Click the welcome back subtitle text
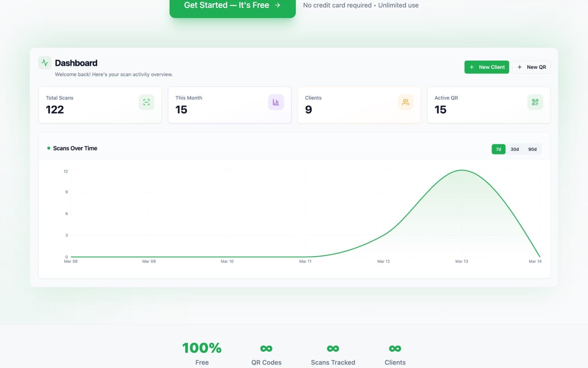The image size is (588, 368). pyautogui.click(x=114, y=74)
